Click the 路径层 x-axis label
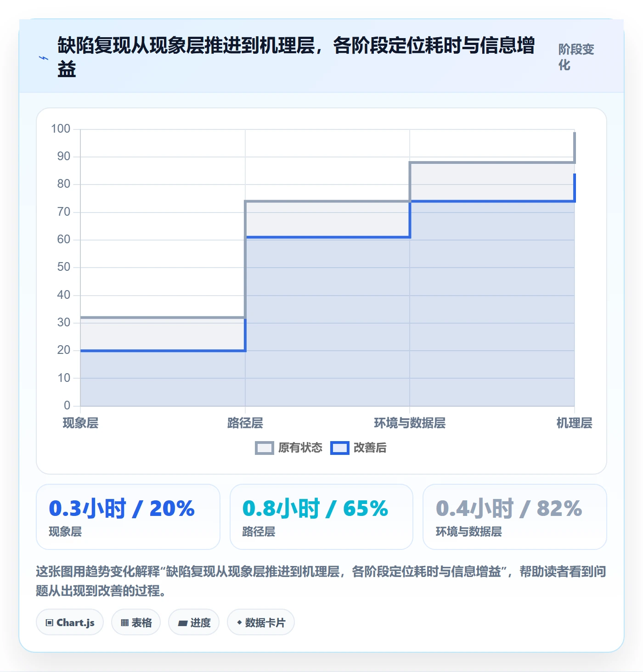Viewport: 643px width, 672px height. click(245, 423)
